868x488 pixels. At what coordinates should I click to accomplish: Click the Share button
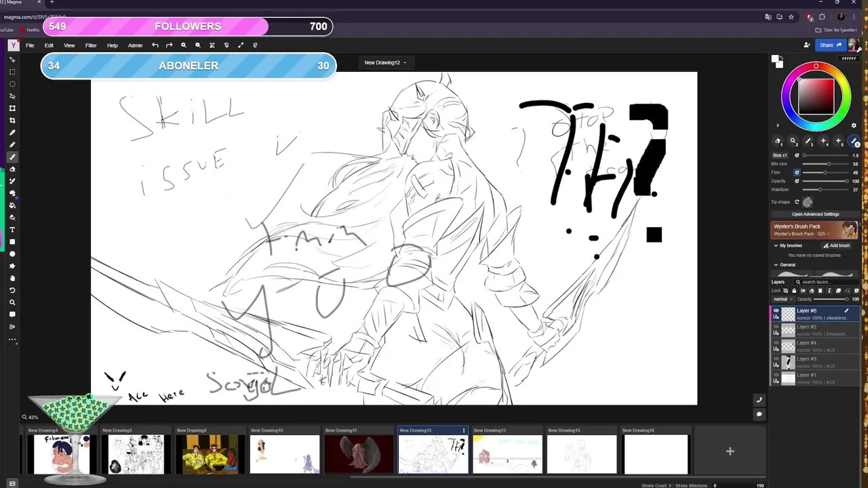pyautogui.click(x=830, y=45)
